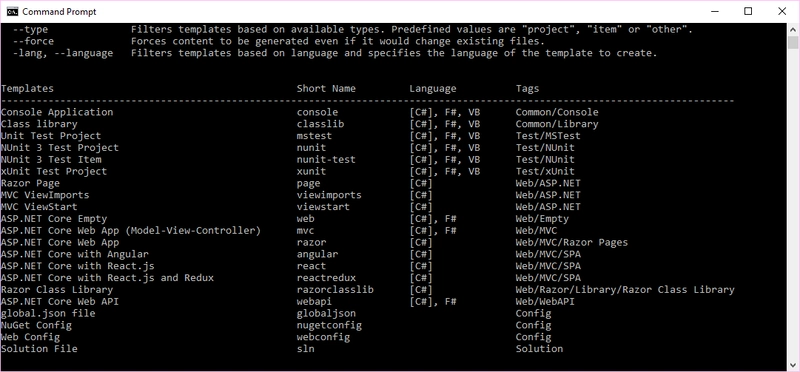The height and width of the screenshot is (372, 800).
Task: Click the 'Templates' column header text
Action: click(x=27, y=88)
